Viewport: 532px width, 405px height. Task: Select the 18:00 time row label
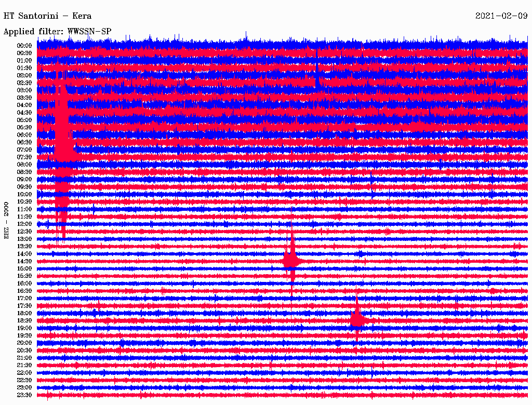pyautogui.click(x=24, y=314)
